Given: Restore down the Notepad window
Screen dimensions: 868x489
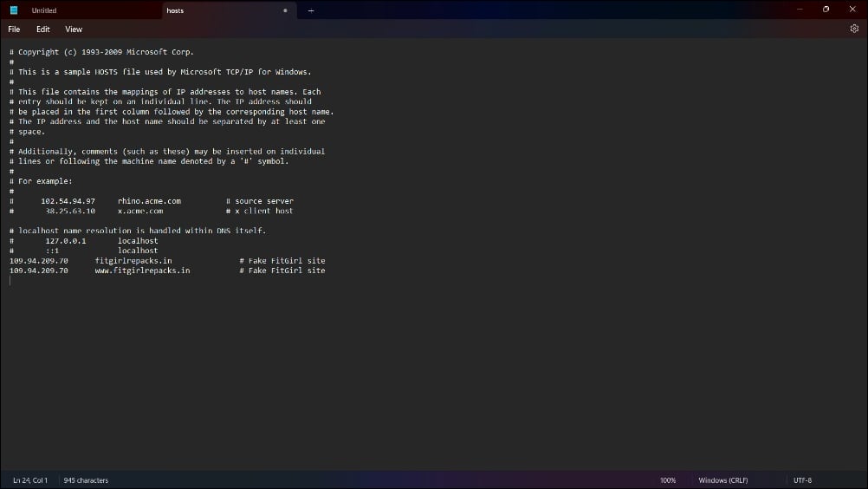Looking at the screenshot, I should coord(826,10).
